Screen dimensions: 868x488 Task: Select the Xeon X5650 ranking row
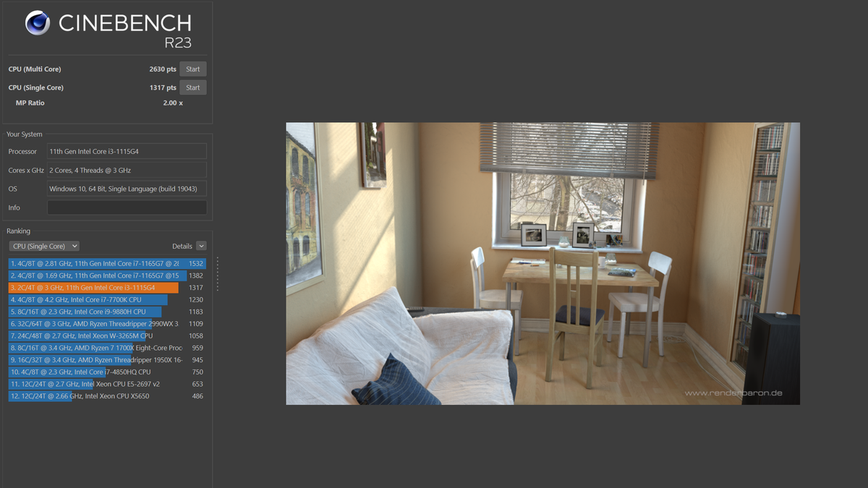[107, 396]
